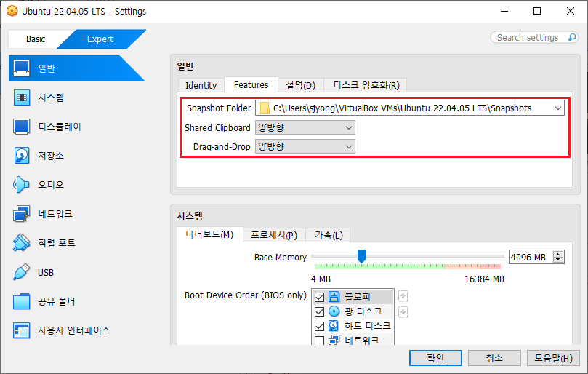Move boot device down with arrow icon
Viewport: 588px width, 374px height.
(x=403, y=311)
